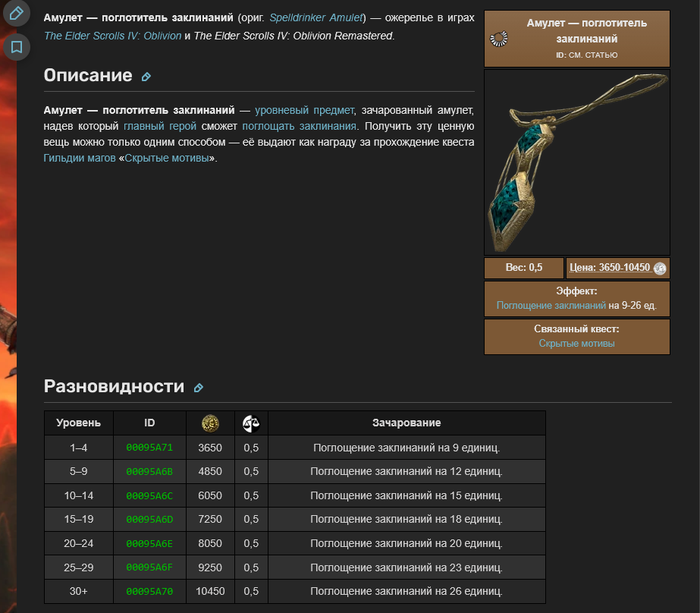Click the Цена: 3650-10450 label
Viewport: 700px width, 613px height.
tap(610, 268)
